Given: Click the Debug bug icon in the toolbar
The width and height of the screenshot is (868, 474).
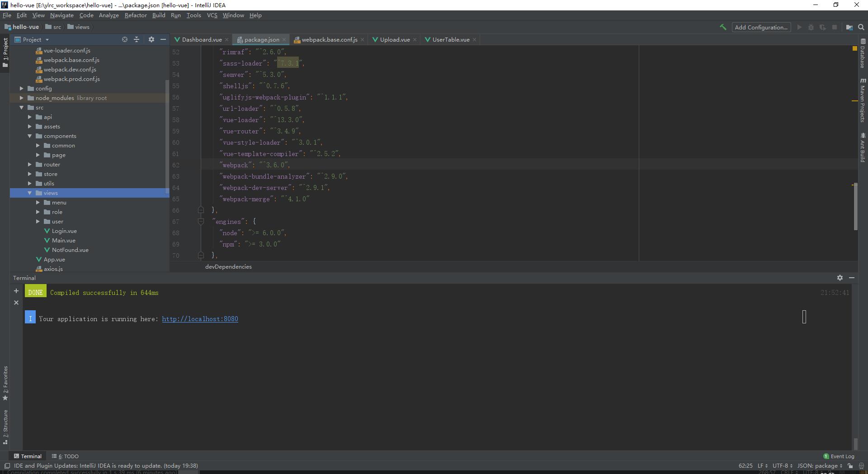Looking at the screenshot, I should (811, 27).
